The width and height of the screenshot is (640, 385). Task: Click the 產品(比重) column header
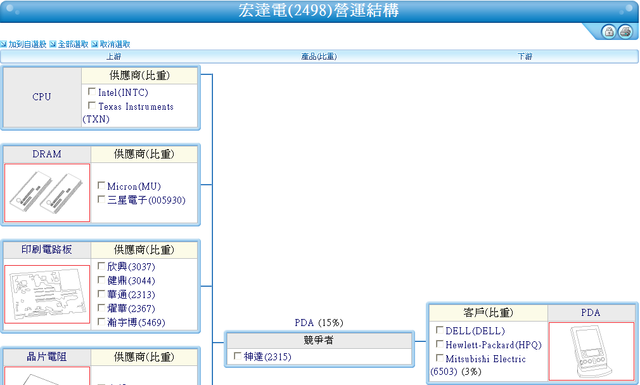[319, 56]
